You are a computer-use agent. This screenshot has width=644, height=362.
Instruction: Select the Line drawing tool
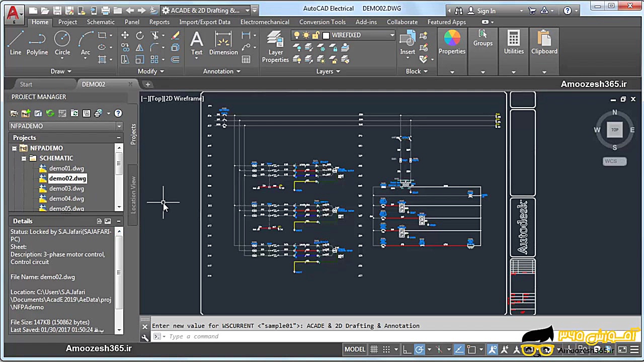click(x=16, y=43)
